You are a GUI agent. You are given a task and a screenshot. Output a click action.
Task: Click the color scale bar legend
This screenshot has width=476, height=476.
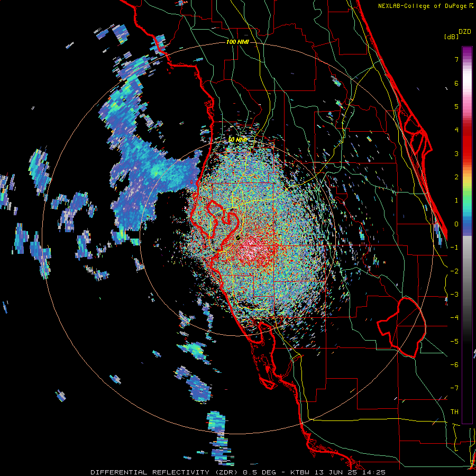pos(467,235)
